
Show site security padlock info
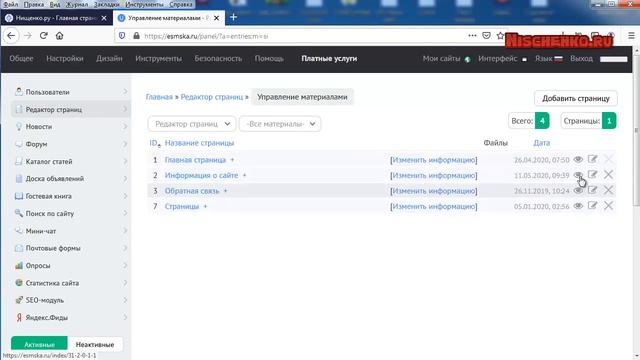(136, 36)
